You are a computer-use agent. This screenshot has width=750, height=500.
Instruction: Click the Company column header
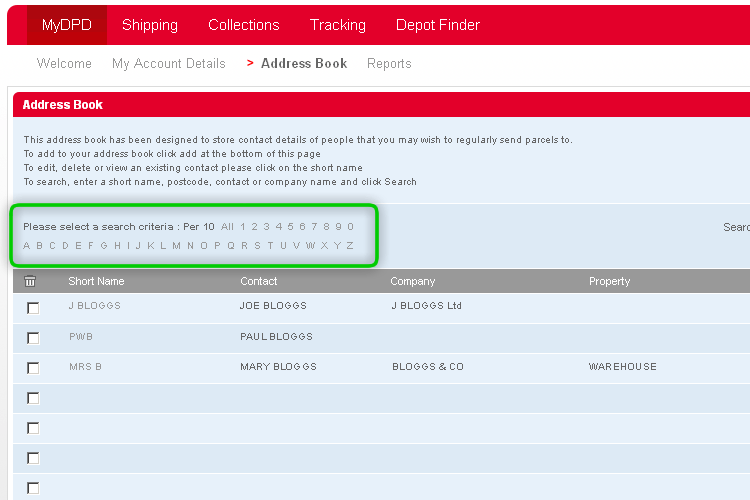point(412,281)
